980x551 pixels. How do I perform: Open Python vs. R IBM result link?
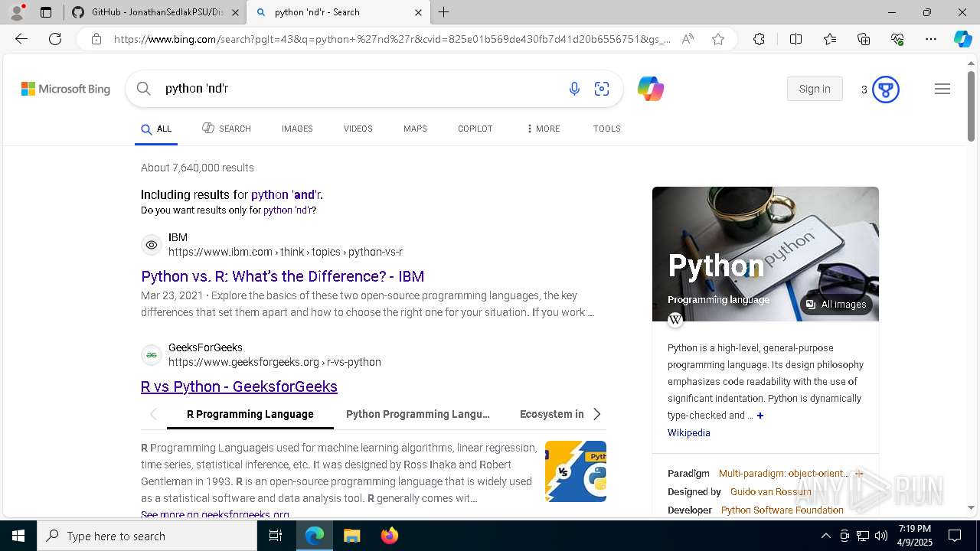click(x=283, y=276)
